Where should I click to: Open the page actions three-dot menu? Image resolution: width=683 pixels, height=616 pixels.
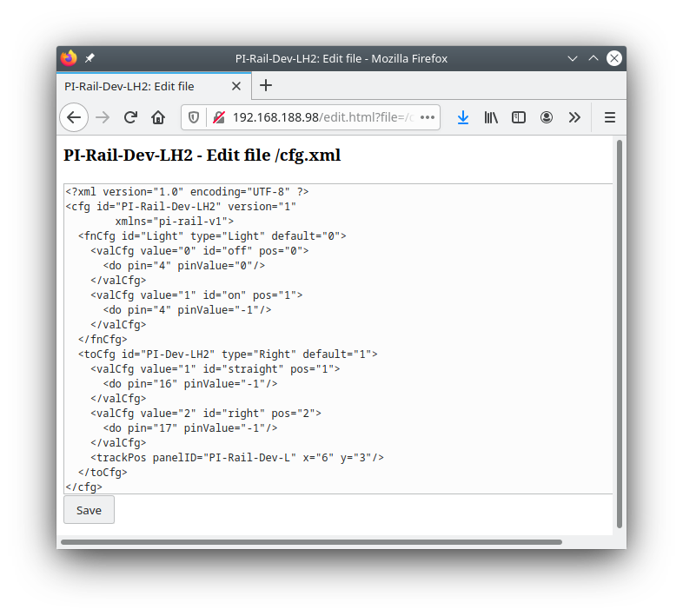pyautogui.click(x=427, y=117)
